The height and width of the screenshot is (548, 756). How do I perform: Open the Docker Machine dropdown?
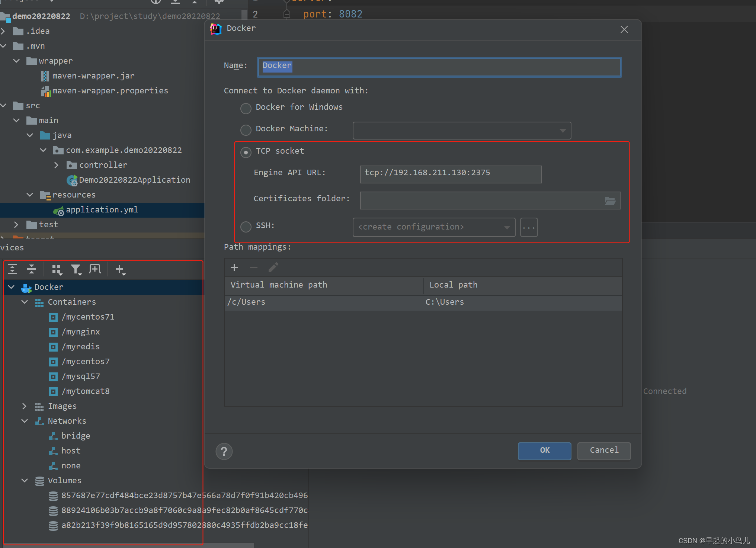click(563, 131)
